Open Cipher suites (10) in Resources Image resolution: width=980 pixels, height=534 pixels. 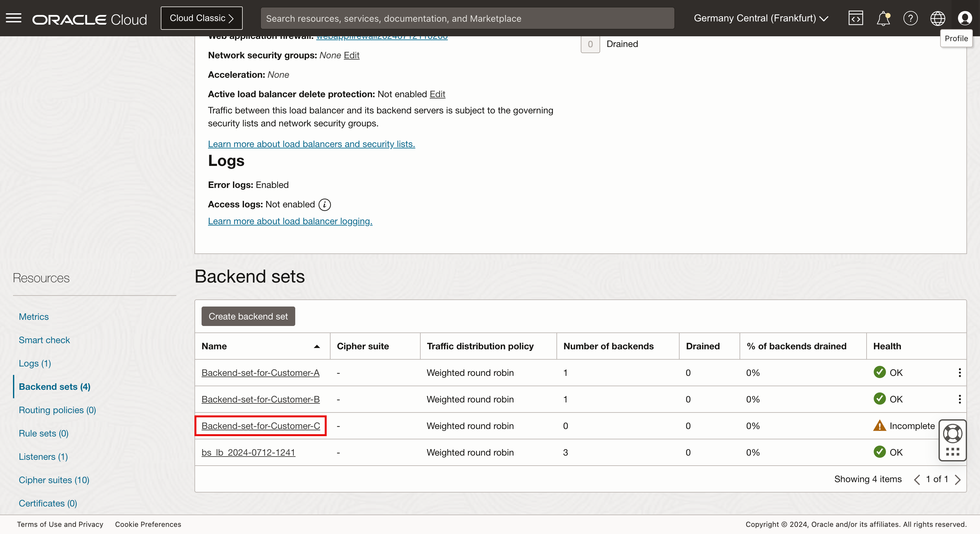pos(54,480)
